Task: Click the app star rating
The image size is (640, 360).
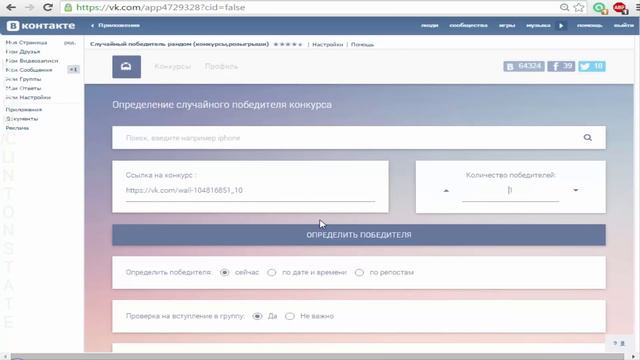Action: point(288,44)
